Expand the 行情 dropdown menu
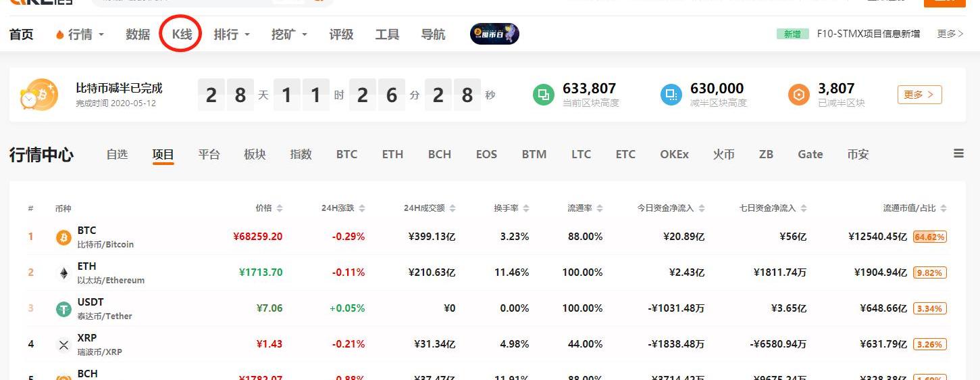 (80, 34)
